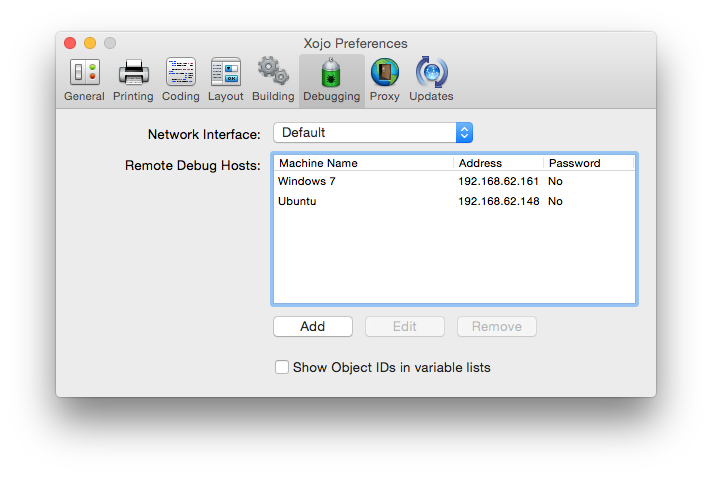Image resolution: width=712 pixels, height=477 pixels.
Task: Click the Edit button
Action: pos(405,327)
